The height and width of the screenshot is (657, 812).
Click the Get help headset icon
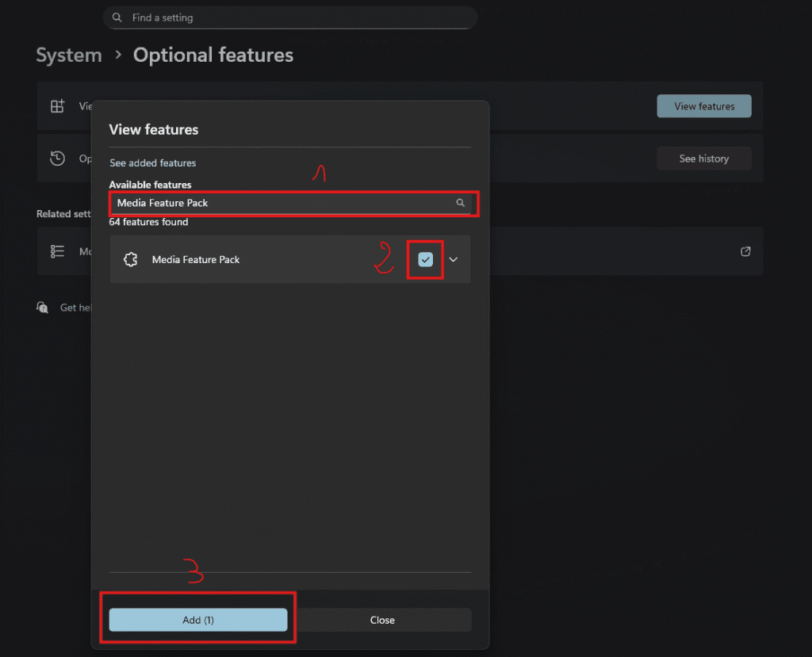click(x=43, y=307)
